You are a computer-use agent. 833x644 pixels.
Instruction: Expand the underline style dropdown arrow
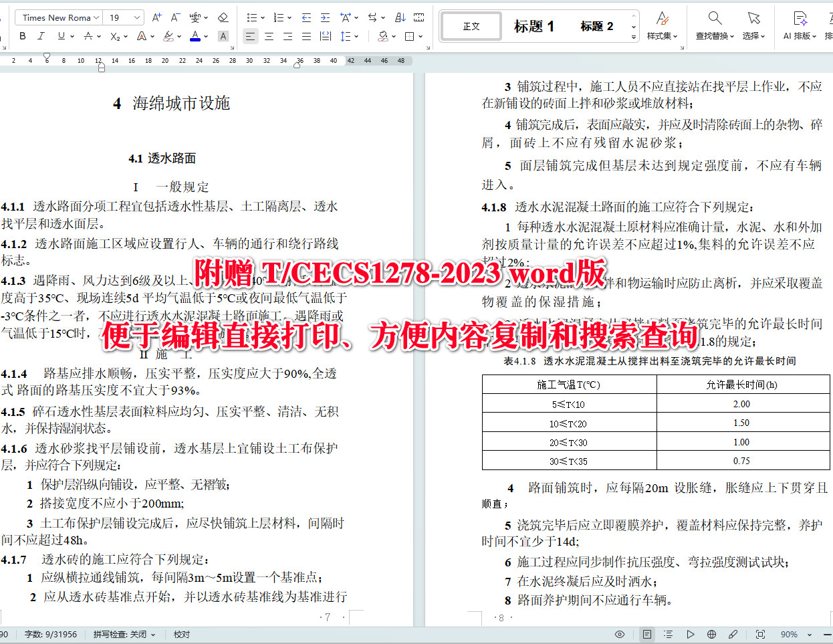click(72, 37)
